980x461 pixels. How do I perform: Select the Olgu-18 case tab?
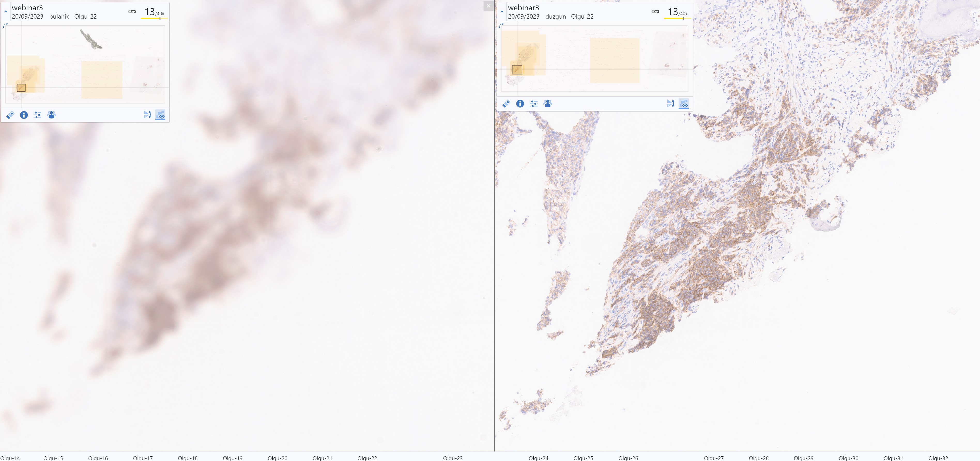point(188,458)
